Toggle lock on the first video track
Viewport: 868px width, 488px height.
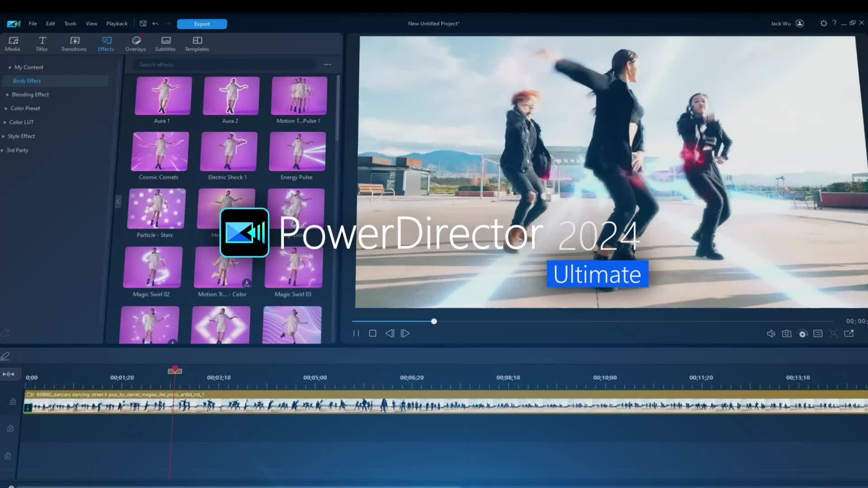(13, 402)
